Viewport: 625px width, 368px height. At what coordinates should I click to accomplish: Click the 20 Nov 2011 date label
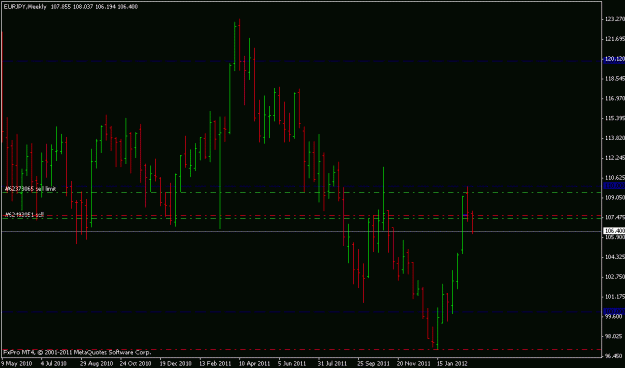tap(413, 364)
